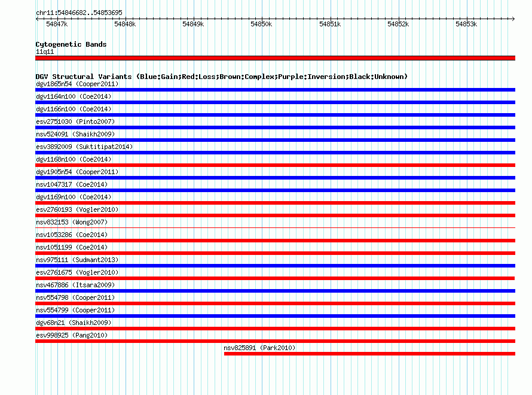Click the DGV Structural Variants track title
Image resolution: width=532 pixels, height=395 pixels.
tap(222, 77)
